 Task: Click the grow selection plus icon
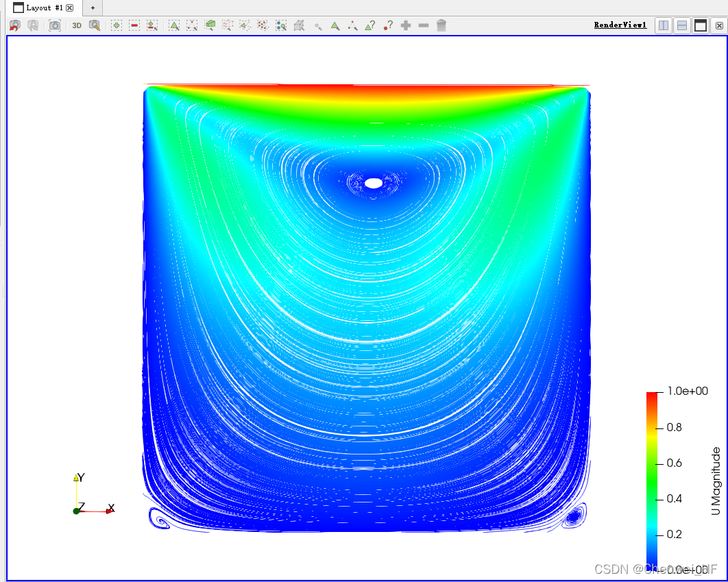click(x=406, y=25)
